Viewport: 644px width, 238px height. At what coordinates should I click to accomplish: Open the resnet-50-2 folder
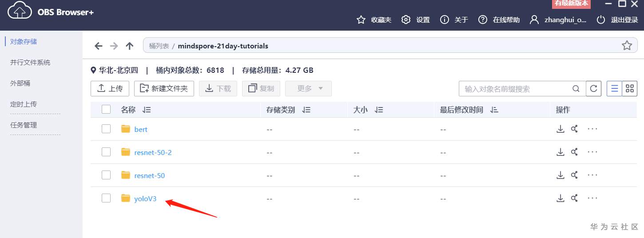tap(153, 152)
